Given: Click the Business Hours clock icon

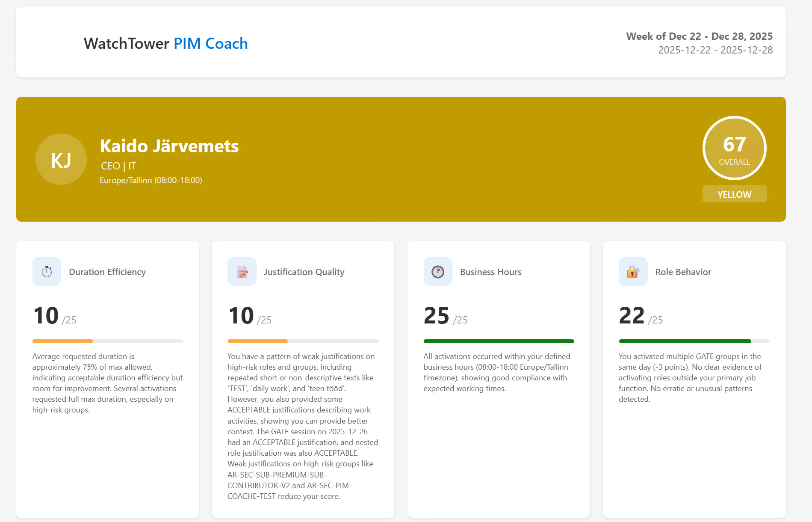Looking at the screenshot, I should point(438,271).
